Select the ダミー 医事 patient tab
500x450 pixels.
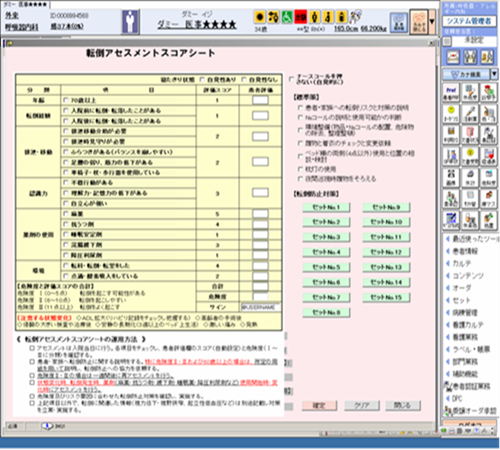click(x=25, y=4)
